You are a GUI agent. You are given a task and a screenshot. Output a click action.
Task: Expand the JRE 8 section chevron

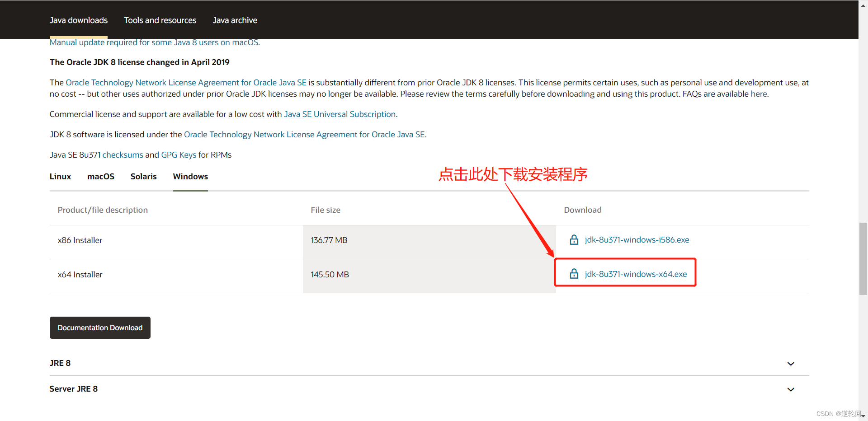[x=791, y=364]
